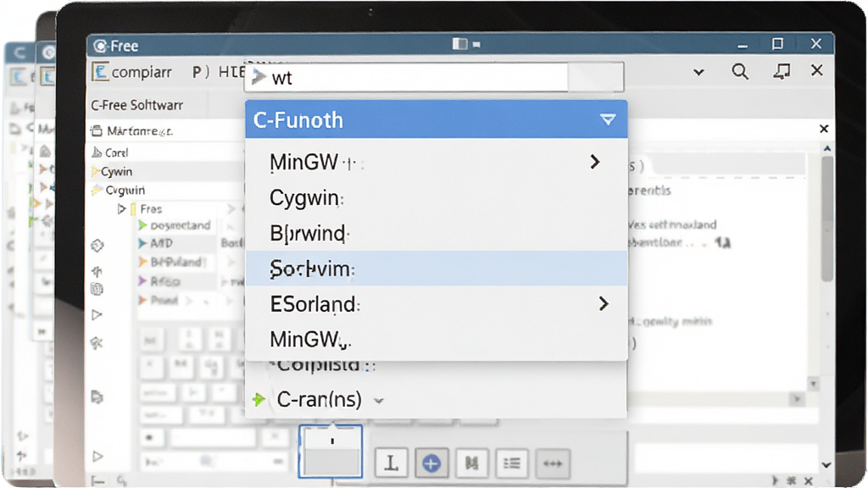The height and width of the screenshot is (488, 868).
Task: Click the bulleted list icon button
Action: pos(512,463)
